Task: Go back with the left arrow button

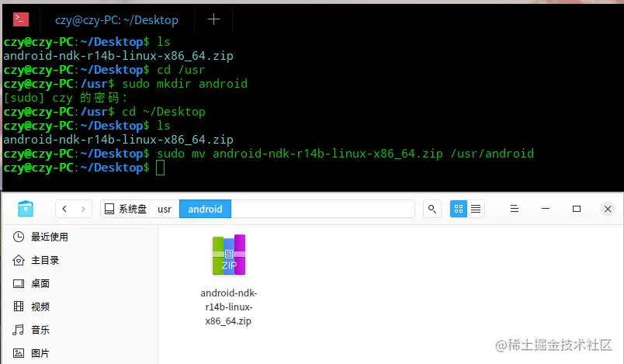Action: pyautogui.click(x=64, y=209)
